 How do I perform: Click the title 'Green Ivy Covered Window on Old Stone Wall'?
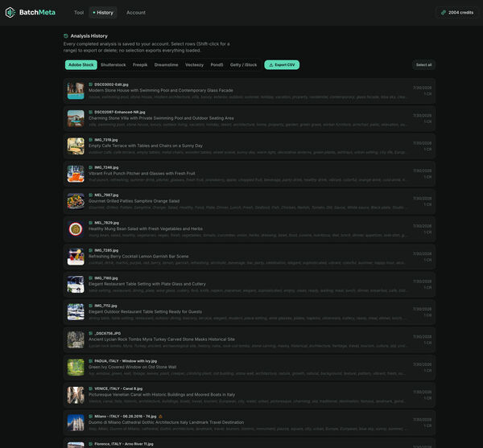133,367
